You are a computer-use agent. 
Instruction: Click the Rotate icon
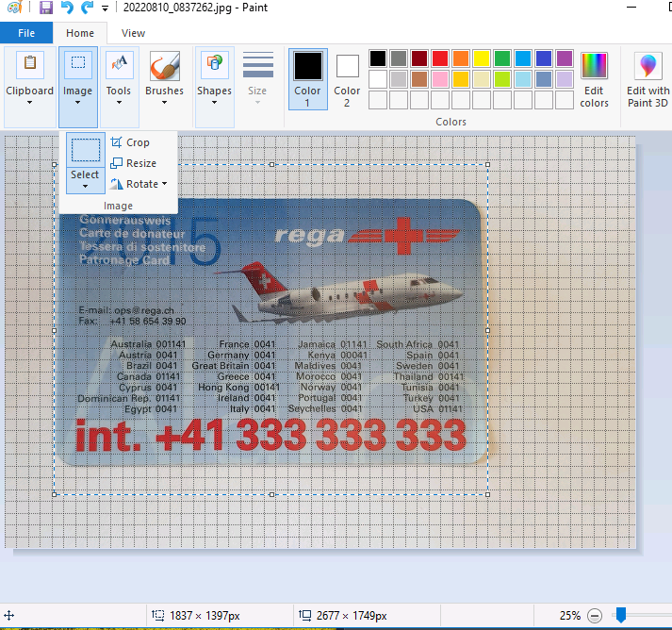coord(116,184)
